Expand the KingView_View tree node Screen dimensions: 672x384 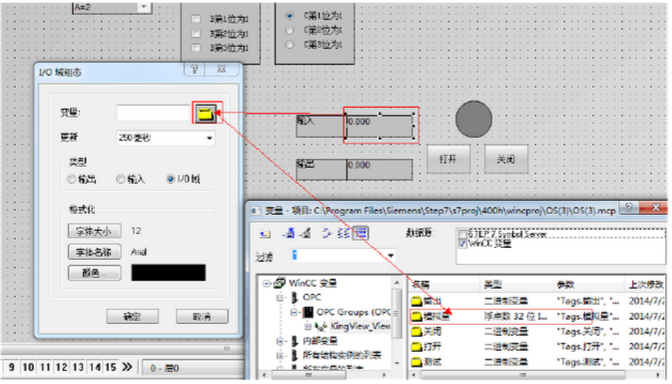(308, 327)
